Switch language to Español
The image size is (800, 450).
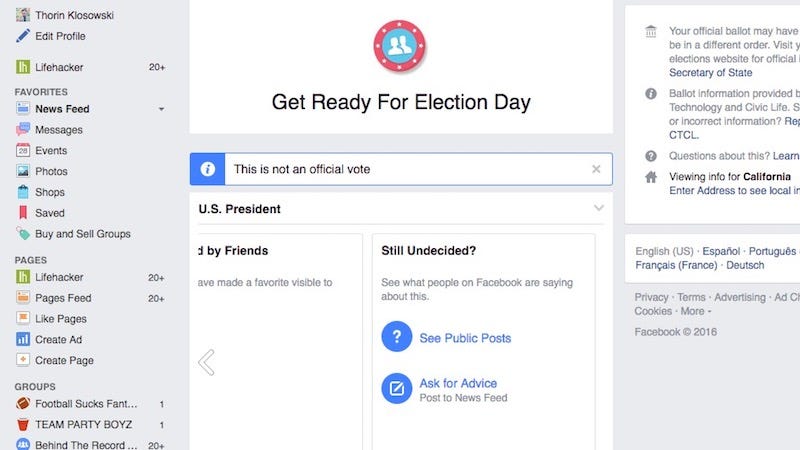click(x=721, y=251)
